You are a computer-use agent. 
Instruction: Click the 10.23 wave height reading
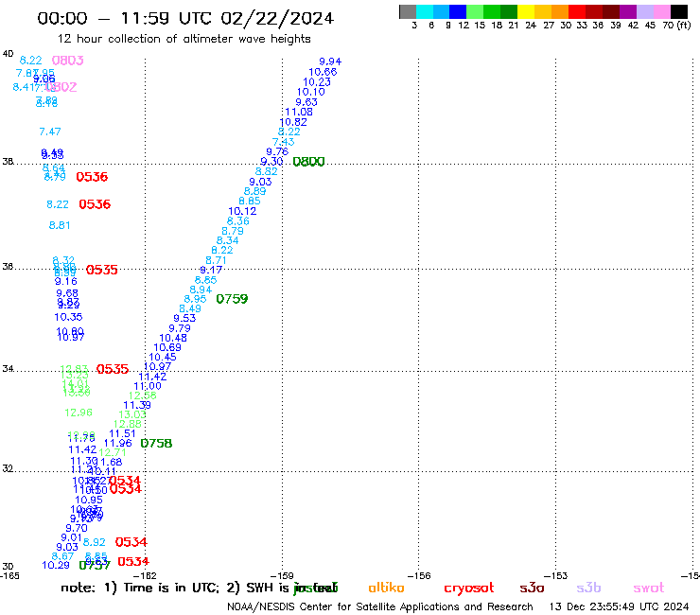pos(317,82)
